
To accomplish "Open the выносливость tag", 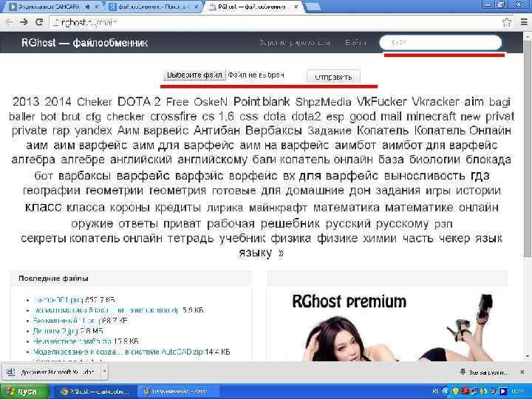I will pos(424,176).
